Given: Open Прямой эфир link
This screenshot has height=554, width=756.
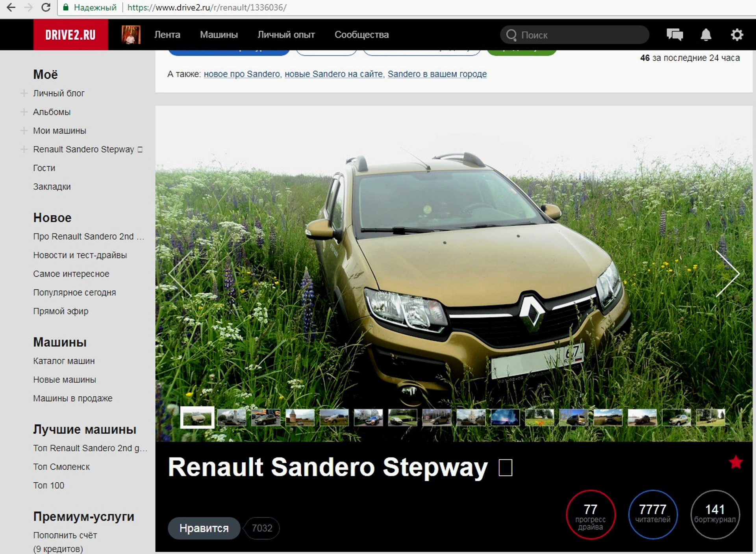Looking at the screenshot, I should (x=61, y=311).
